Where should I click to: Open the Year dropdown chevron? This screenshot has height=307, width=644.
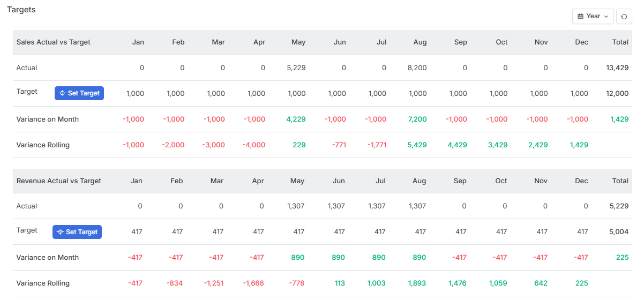click(x=606, y=17)
